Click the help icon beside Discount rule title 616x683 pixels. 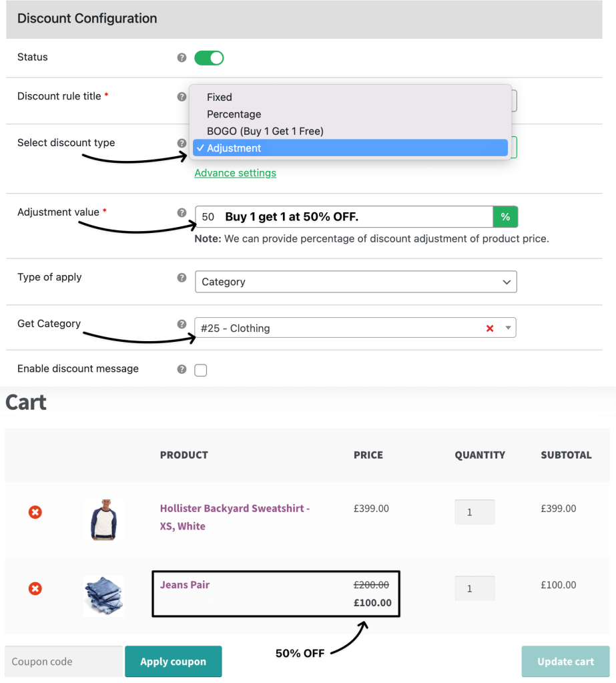182,97
